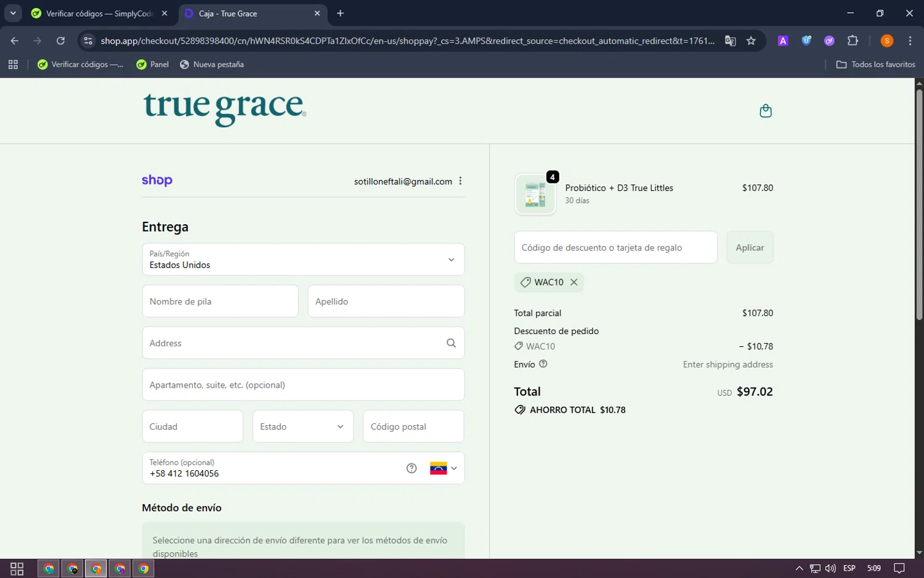This screenshot has width=924, height=578.
Task: Click the True Grace logo
Action: pyautogui.click(x=225, y=109)
